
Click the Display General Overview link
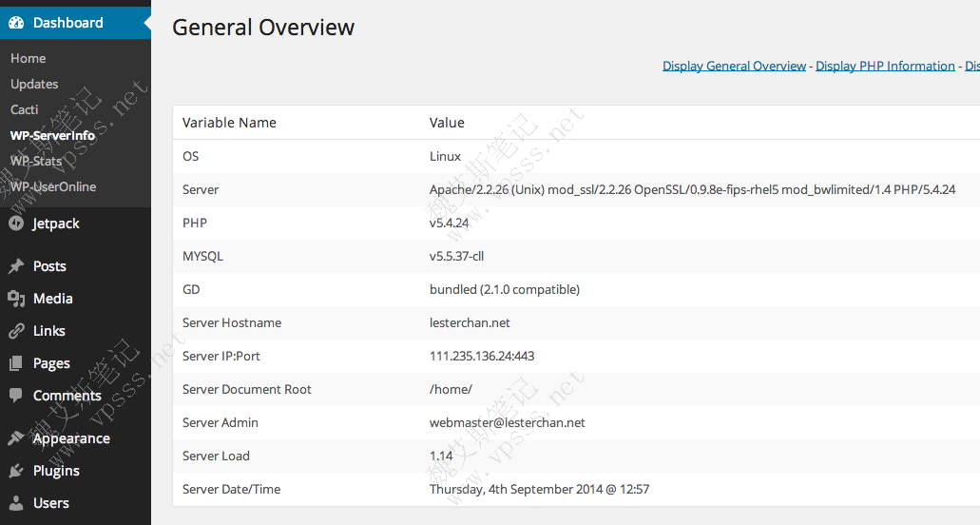coord(735,67)
